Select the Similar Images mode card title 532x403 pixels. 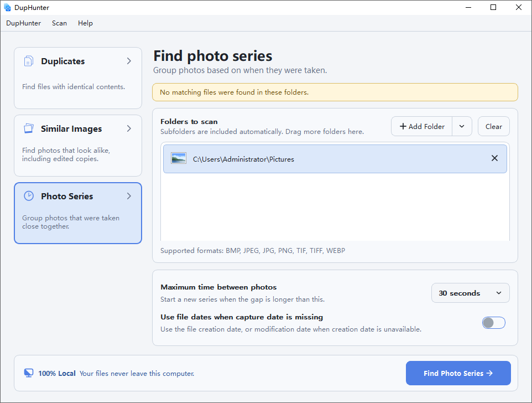71,129
